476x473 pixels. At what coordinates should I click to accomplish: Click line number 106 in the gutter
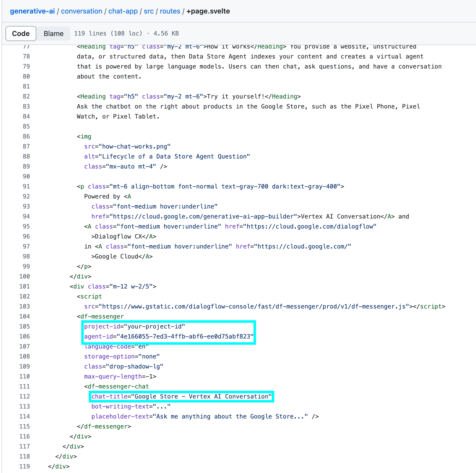point(24,336)
